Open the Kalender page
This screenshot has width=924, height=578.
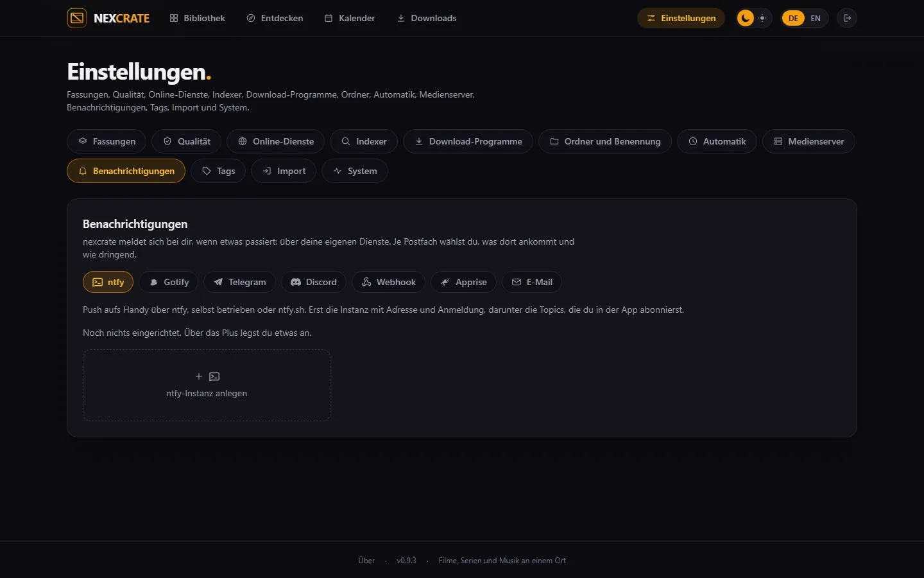[350, 18]
